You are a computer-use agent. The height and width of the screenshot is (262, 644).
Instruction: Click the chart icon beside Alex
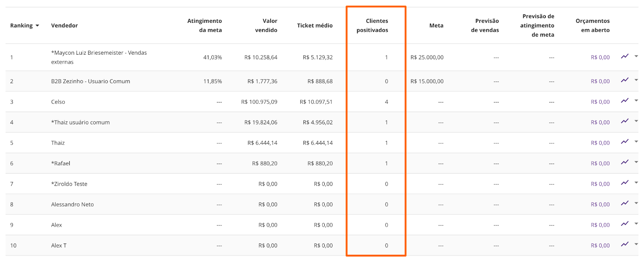point(625,224)
